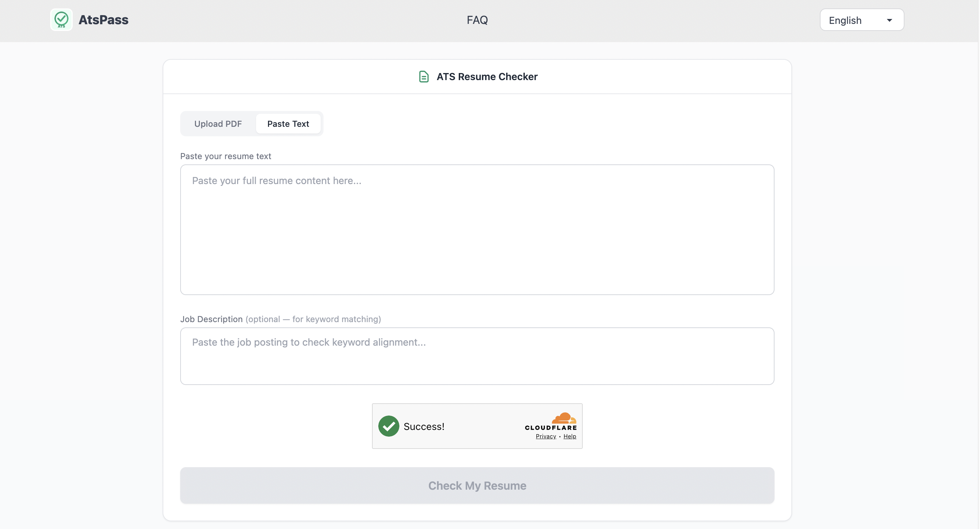Click the AtsPass green checkmark logo
Screen dimensions: 980x529
pos(61,19)
